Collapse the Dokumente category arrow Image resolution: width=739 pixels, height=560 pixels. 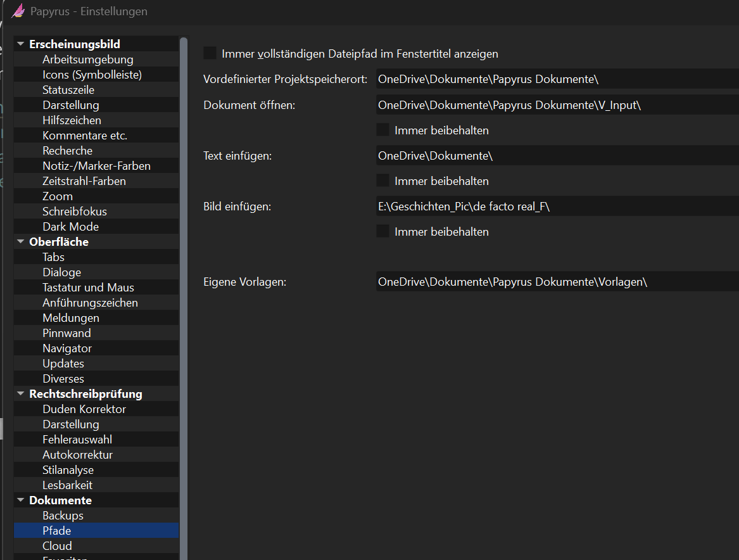pyautogui.click(x=21, y=500)
